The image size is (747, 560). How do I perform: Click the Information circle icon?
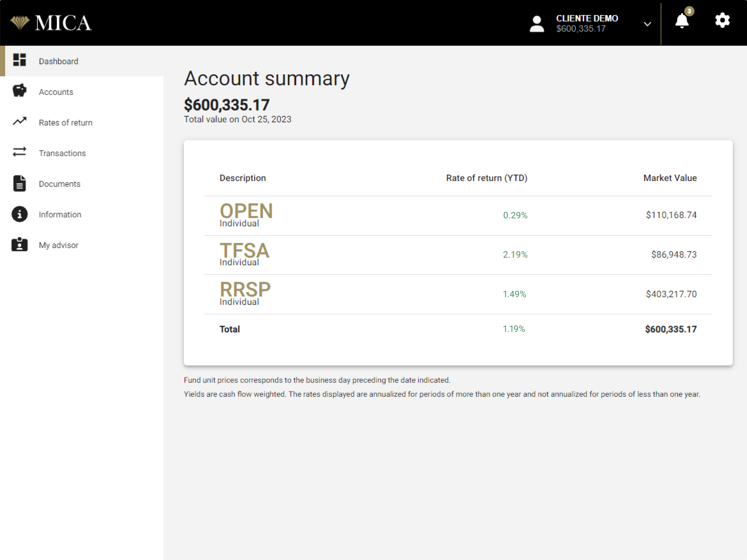(x=20, y=214)
